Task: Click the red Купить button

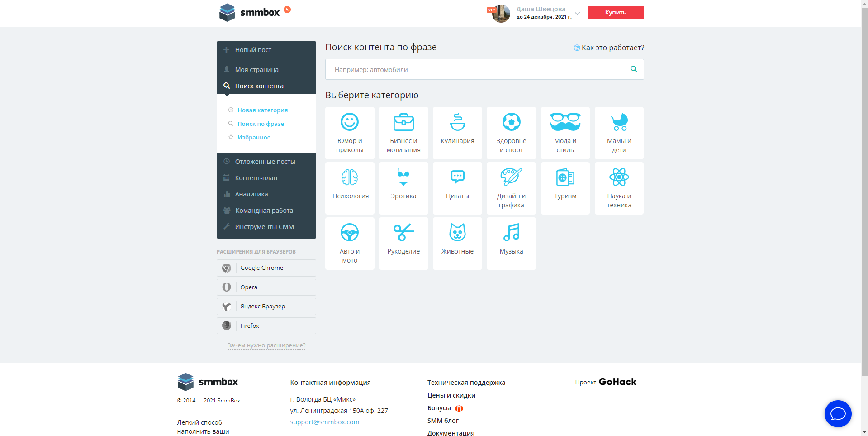Action: pos(616,13)
